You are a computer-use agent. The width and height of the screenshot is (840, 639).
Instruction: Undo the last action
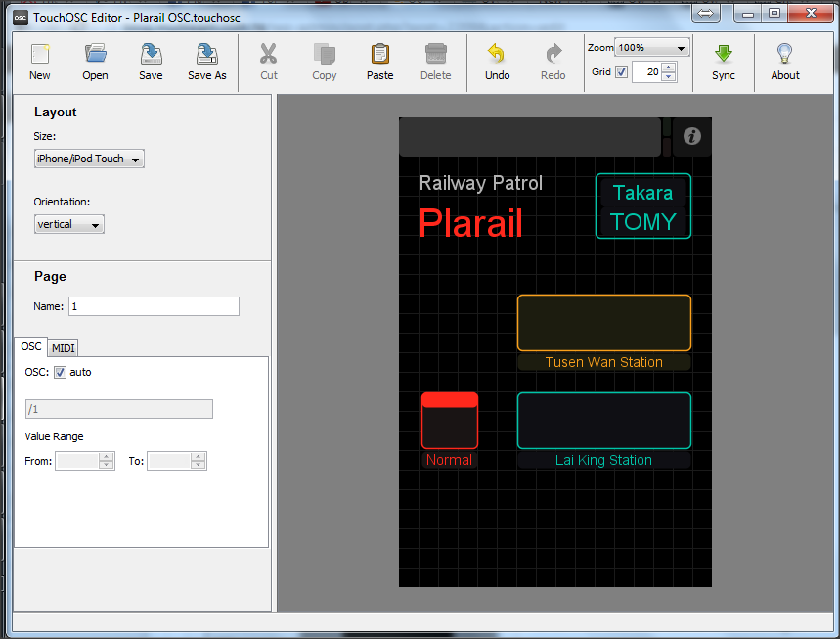[x=497, y=62]
